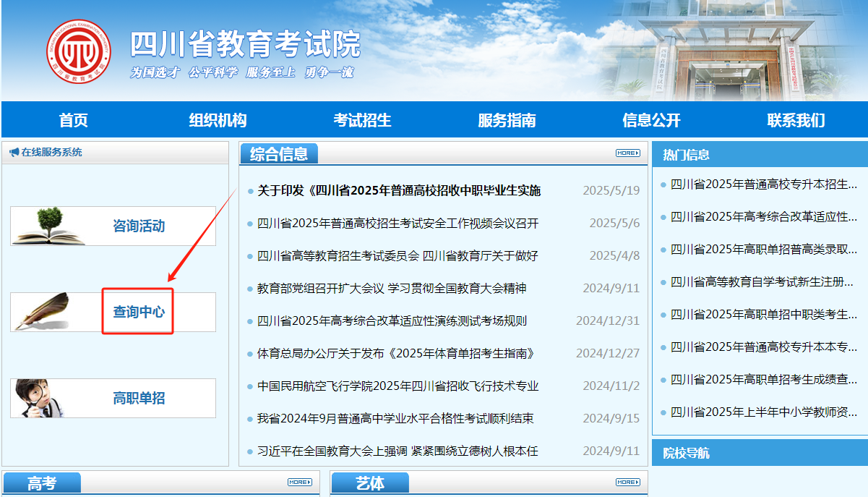Click the date 2025/4/8
This screenshot has width=868, height=497.
click(x=614, y=255)
